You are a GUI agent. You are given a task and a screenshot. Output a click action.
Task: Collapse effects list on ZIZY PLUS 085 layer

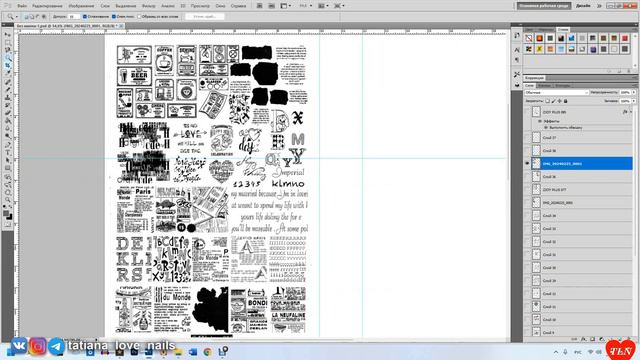[631, 111]
